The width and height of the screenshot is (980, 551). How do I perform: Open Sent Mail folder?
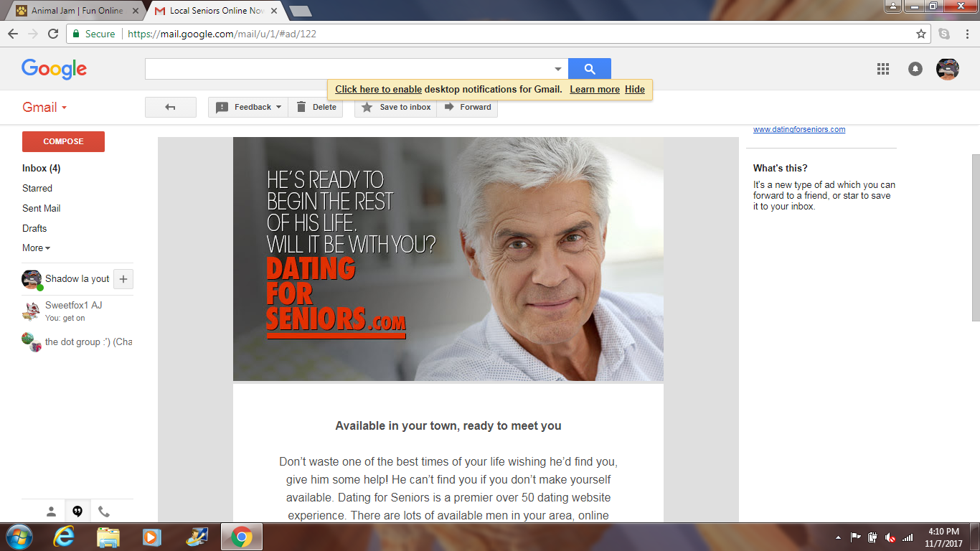click(42, 208)
